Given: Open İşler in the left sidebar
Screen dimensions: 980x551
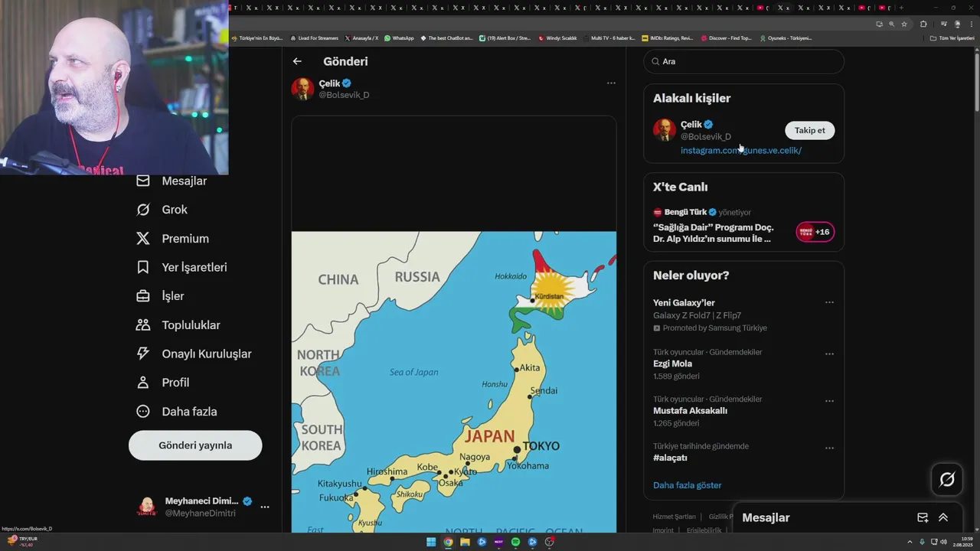Looking at the screenshot, I should click(x=160, y=296).
